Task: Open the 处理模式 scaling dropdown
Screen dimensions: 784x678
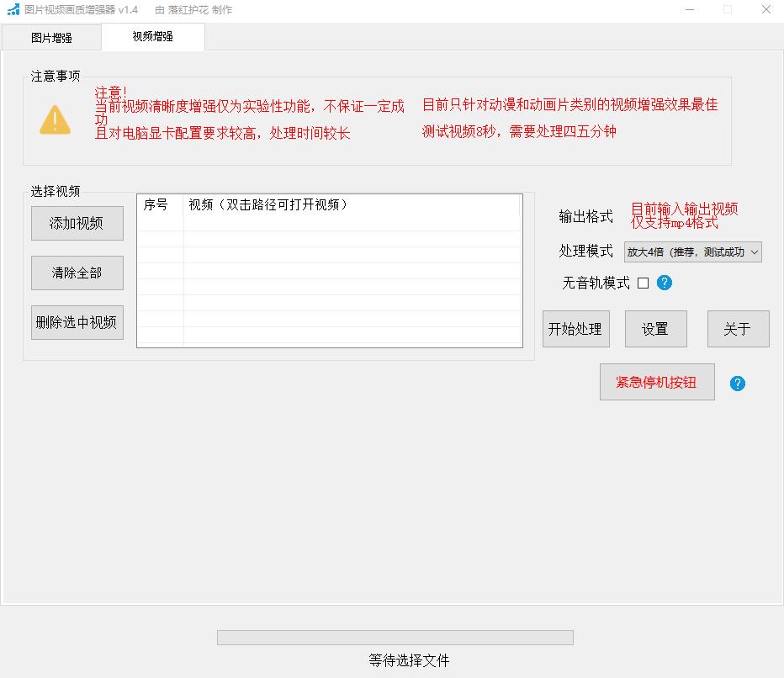Action: (753, 252)
